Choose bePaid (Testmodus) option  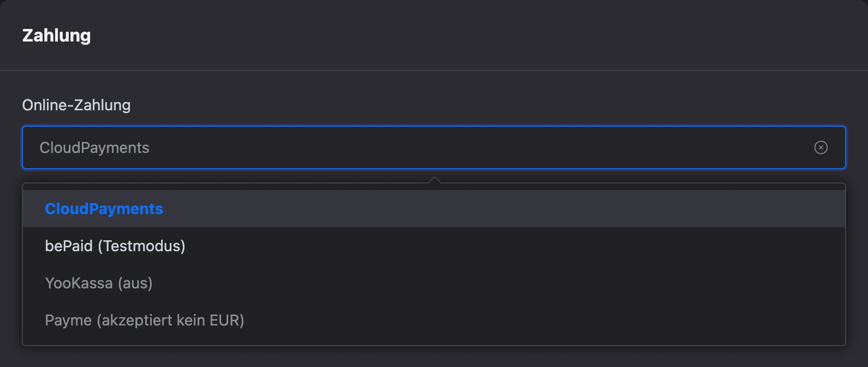[x=433, y=246]
